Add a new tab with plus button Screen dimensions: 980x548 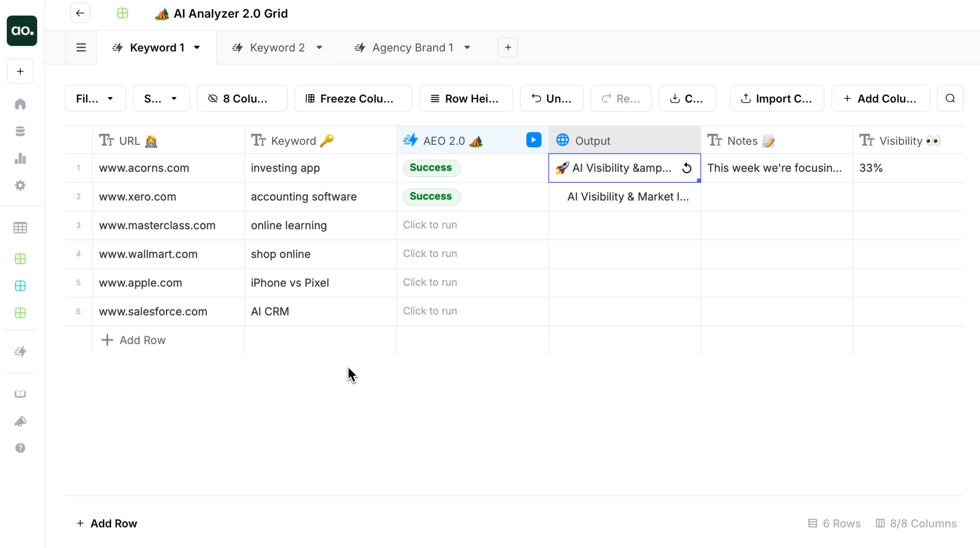pyautogui.click(x=508, y=47)
